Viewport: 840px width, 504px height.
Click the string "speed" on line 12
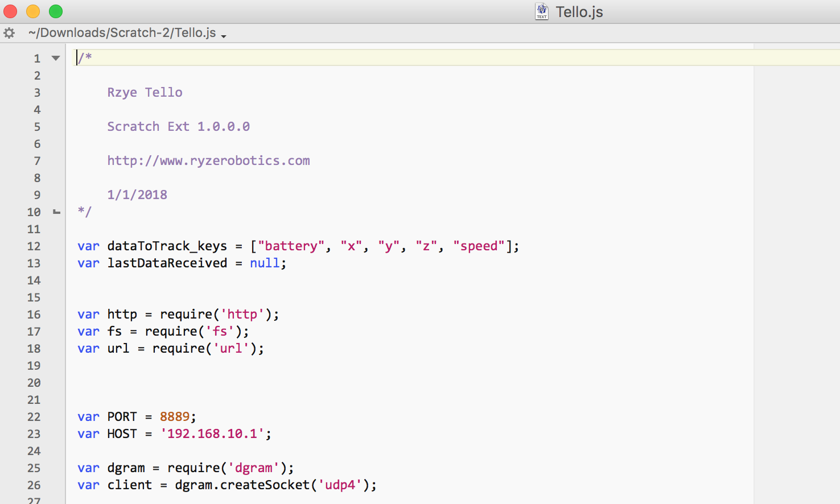(x=479, y=246)
